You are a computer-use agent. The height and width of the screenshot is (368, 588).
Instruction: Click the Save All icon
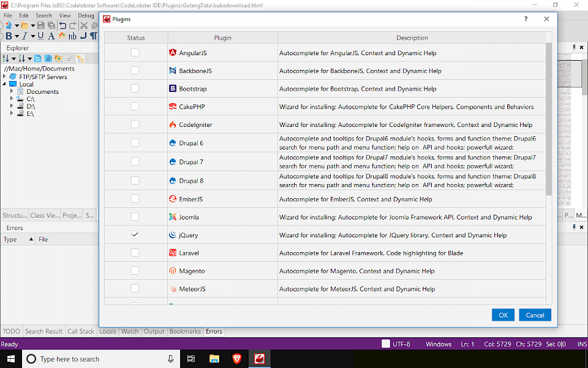tap(51, 26)
